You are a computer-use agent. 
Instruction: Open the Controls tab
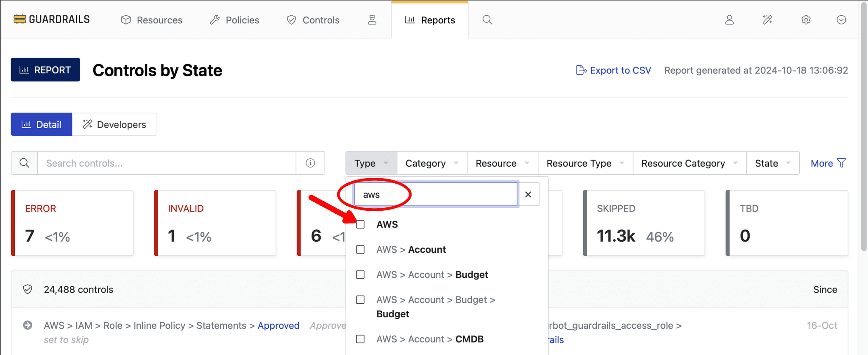(313, 20)
